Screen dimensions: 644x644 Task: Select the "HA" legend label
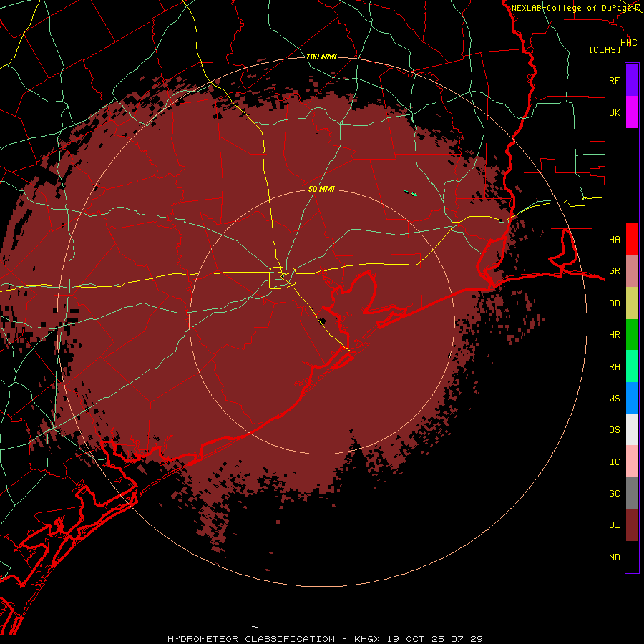(x=614, y=239)
